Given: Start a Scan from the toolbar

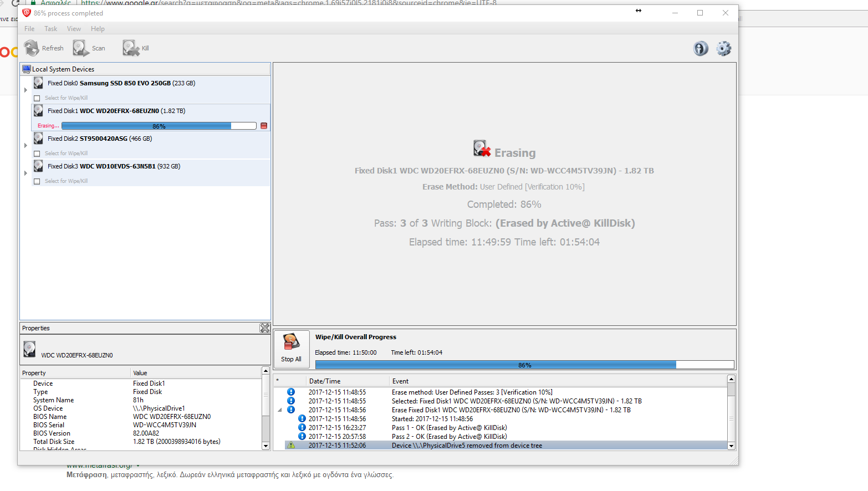Looking at the screenshot, I should 81,48.
